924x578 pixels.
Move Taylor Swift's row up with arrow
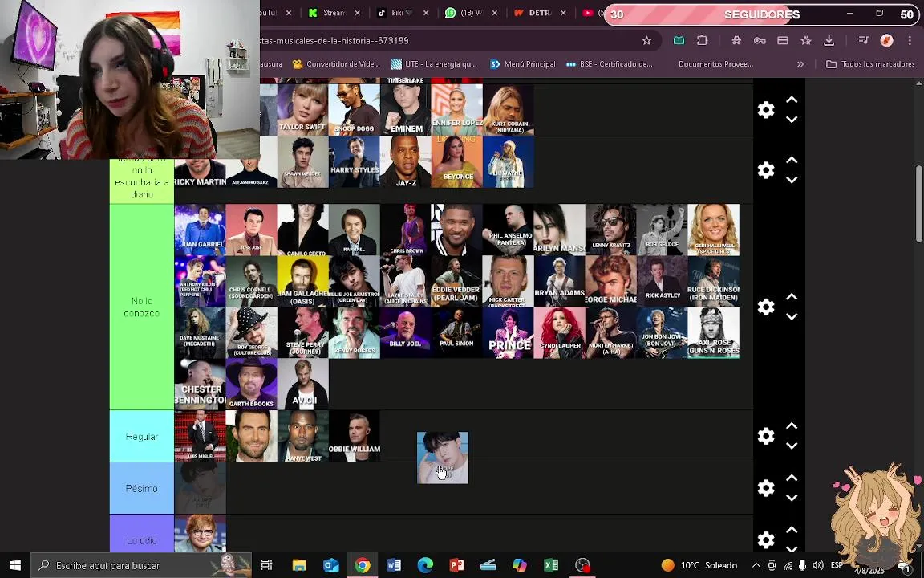792,100
